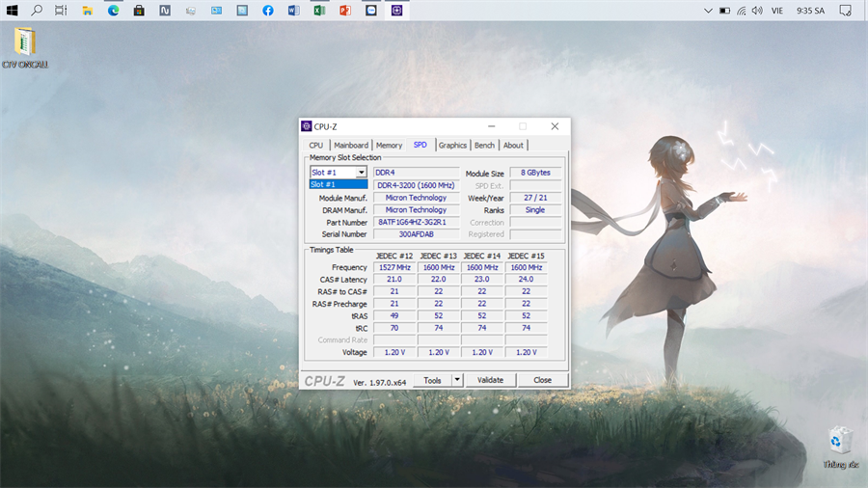Click JEDEC #14 CAS# Latency 23.0
This screenshot has height=488, width=868.
tap(482, 280)
